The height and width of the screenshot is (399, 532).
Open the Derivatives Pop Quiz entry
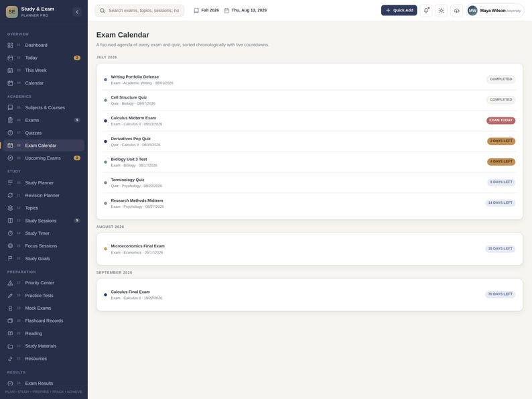click(310, 141)
